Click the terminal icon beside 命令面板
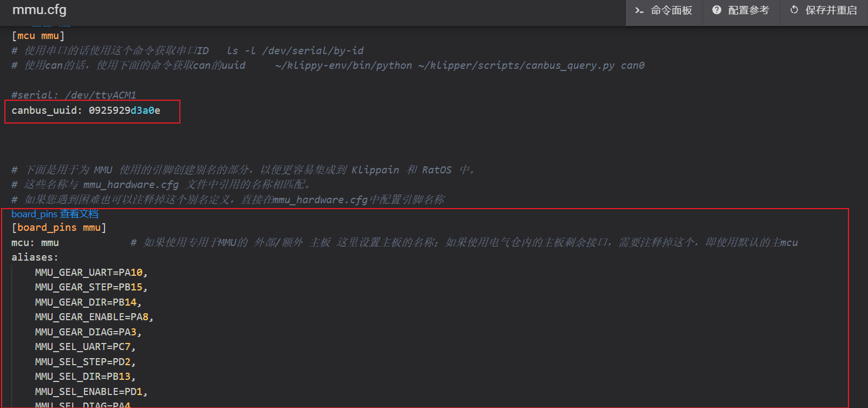 639,10
